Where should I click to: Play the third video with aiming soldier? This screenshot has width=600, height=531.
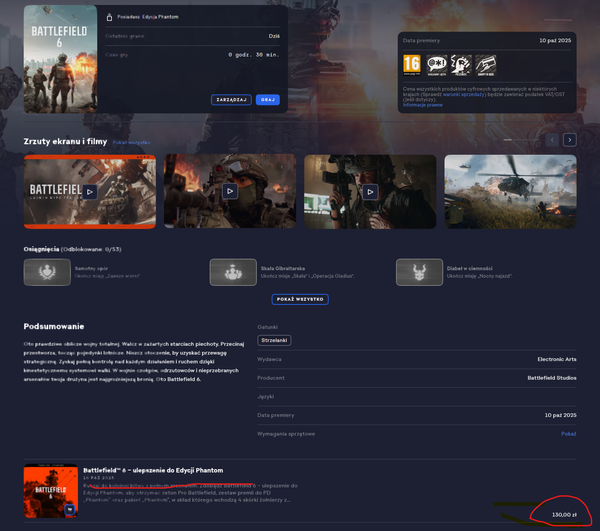(370, 191)
